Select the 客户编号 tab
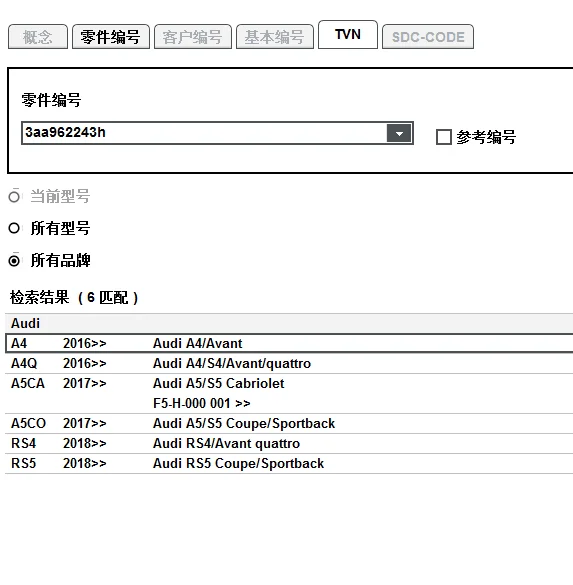 pyautogui.click(x=193, y=37)
